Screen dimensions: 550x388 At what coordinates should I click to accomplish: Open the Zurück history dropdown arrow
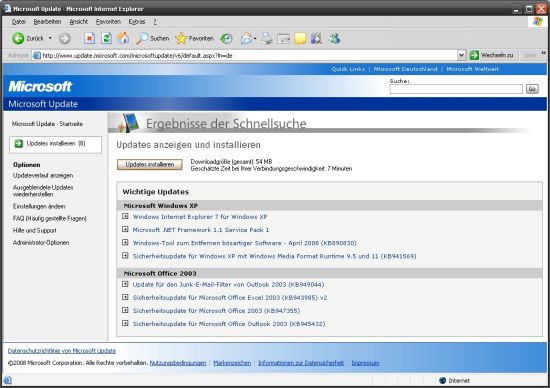pyautogui.click(x=50, y=38)
